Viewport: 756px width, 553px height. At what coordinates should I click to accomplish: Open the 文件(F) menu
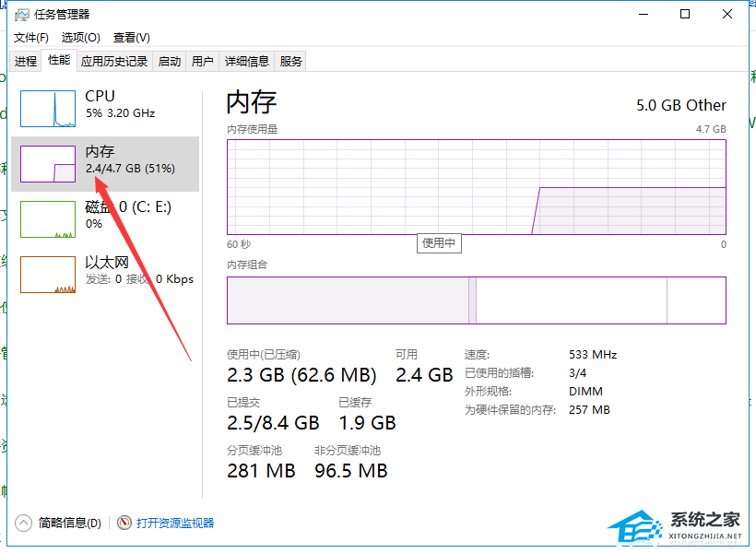[31, 38]
